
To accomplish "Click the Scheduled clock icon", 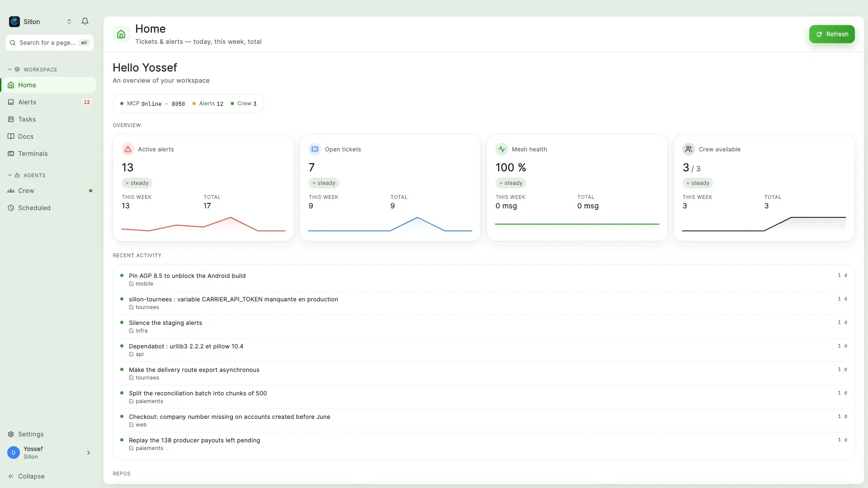I will (x=11, y=208).
